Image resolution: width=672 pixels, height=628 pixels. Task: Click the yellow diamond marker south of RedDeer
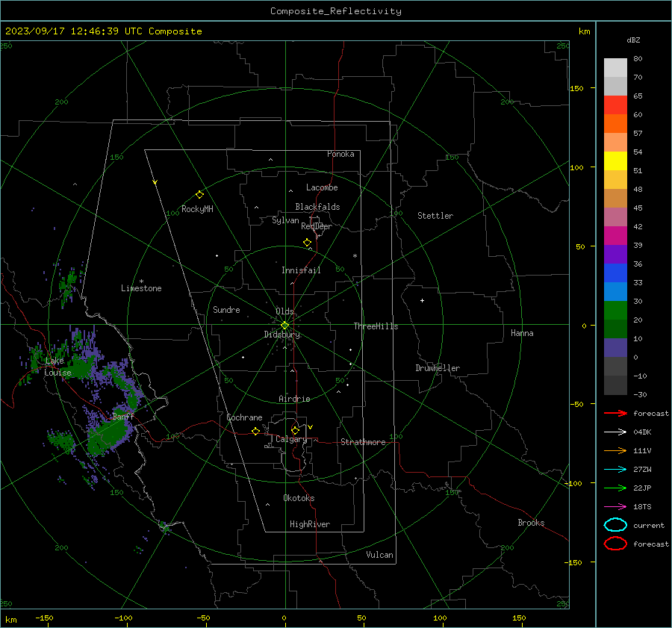[307, 243]
